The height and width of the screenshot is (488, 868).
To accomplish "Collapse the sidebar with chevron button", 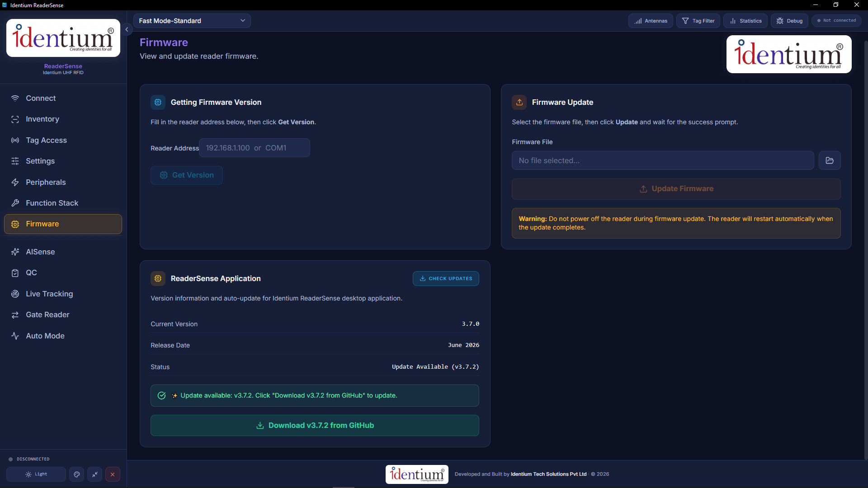I will coord(127,29).
